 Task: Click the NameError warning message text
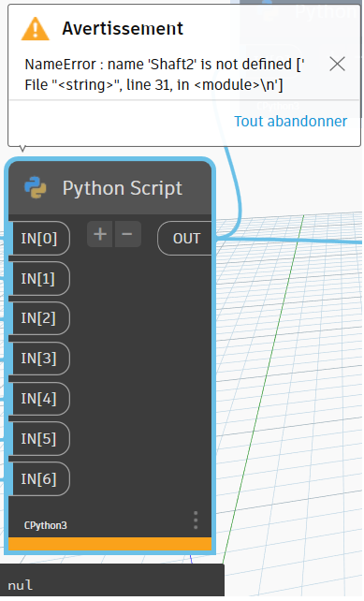coord(165,74)
